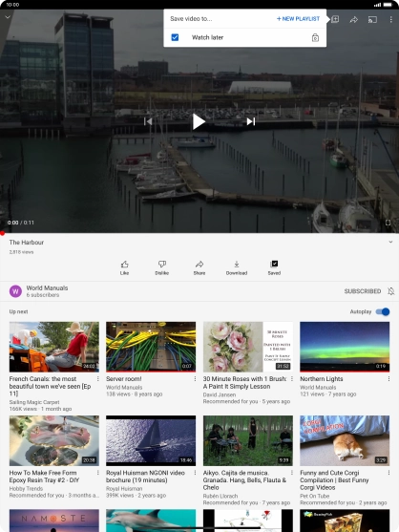Click the SUBSCRIBED button
399x532 pixels.
click(x=363, y=291)
